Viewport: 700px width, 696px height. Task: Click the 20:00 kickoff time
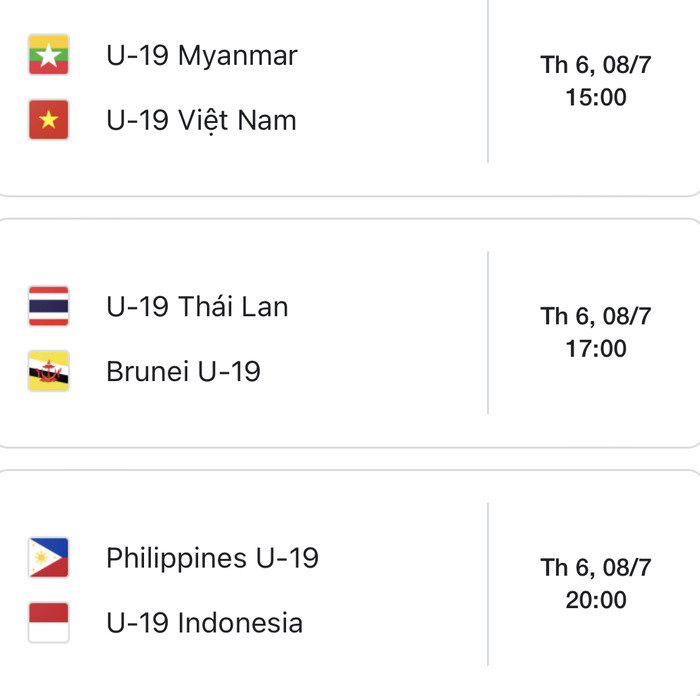596,600
